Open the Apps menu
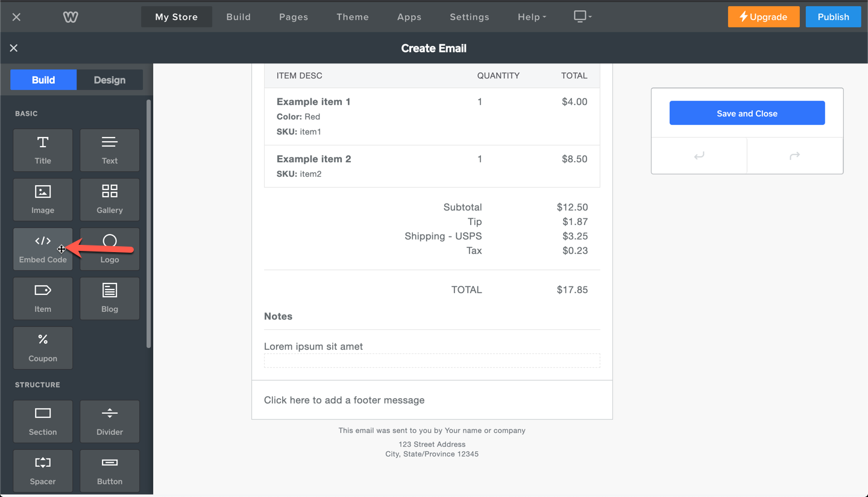This screenshot has width=868, height=497. (x=409, y=17)
